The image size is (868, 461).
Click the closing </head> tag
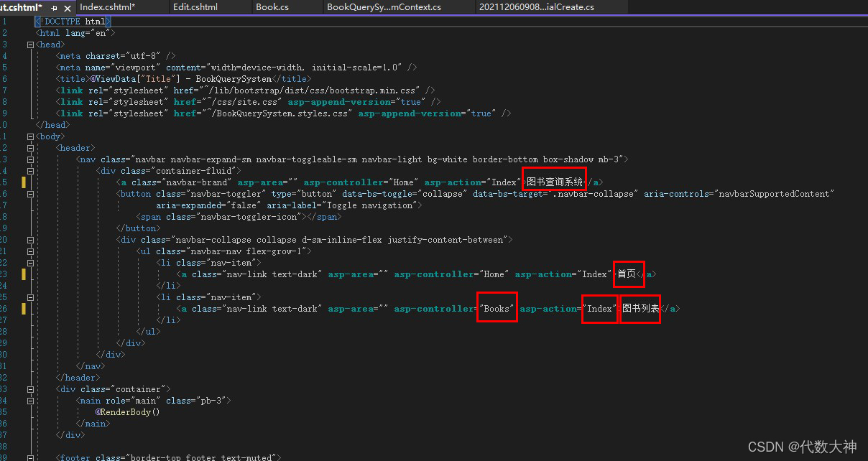[52, 125]
